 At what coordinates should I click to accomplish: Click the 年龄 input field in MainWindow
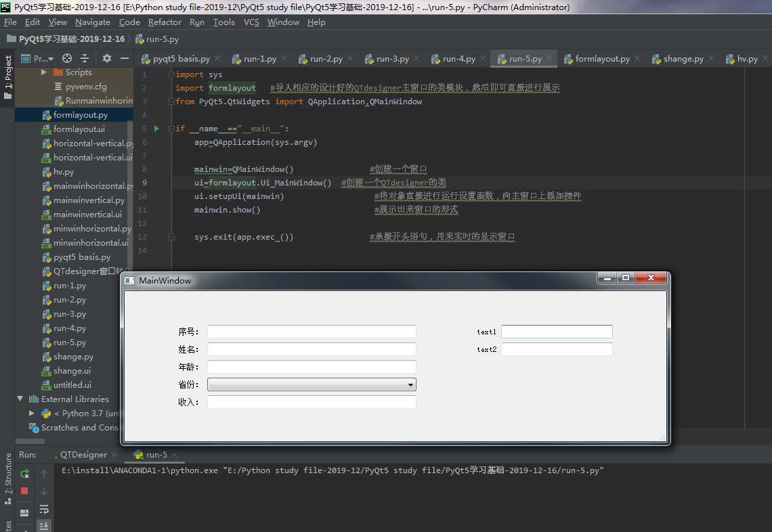312,367
